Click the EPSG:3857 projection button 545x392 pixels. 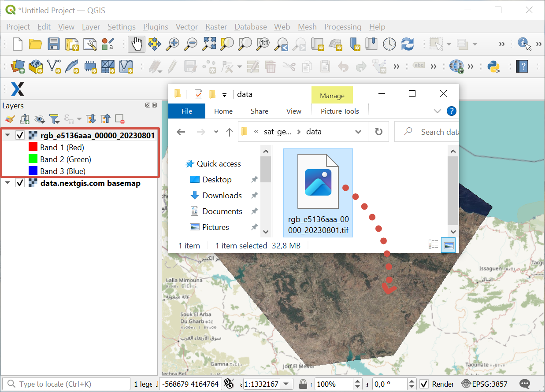point(483,384)
